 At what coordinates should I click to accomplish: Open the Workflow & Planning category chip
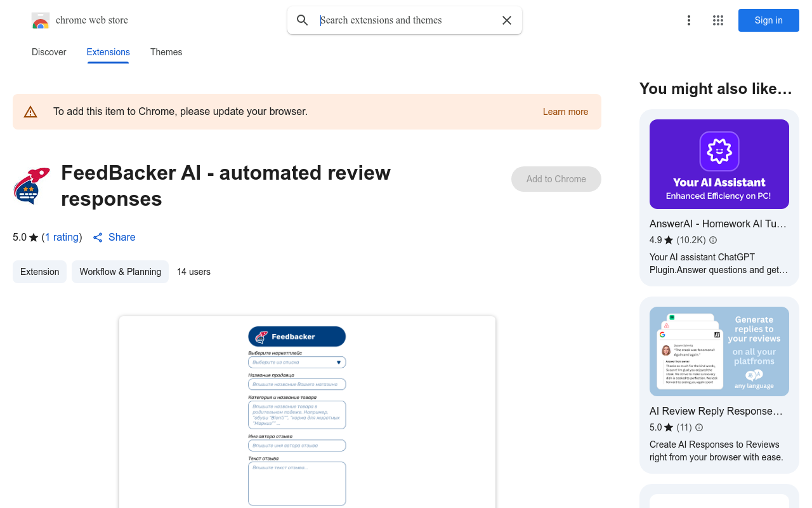click(x=121, y=272)
